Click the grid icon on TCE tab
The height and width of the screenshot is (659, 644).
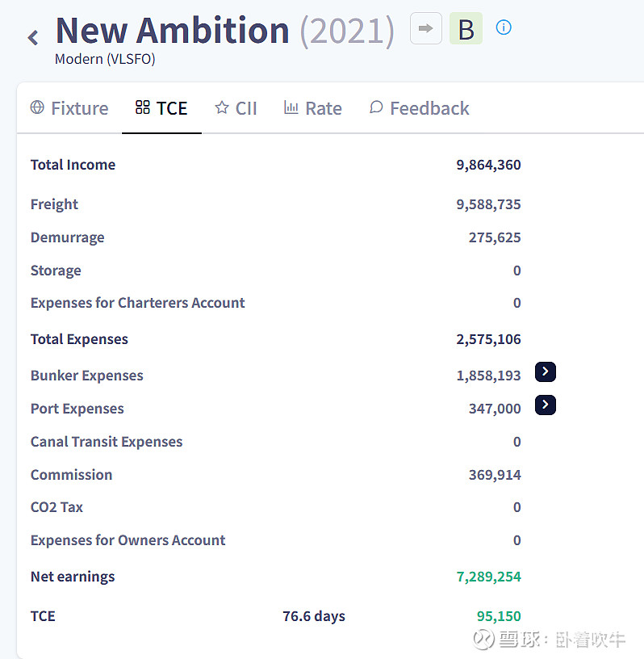click(143, 107)
